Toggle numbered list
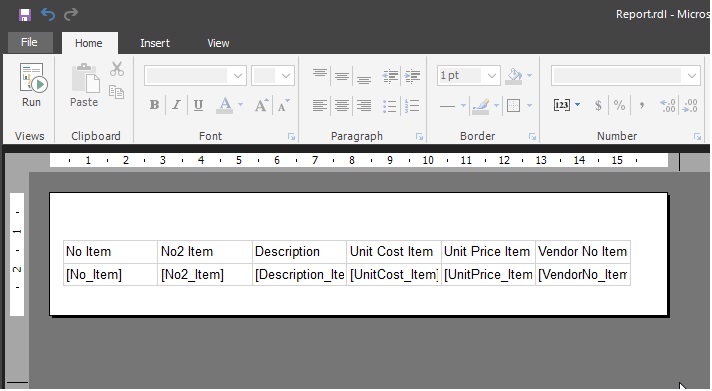This screenshot has width=712, height=391. pyautogui.click(x=412, y=106)
